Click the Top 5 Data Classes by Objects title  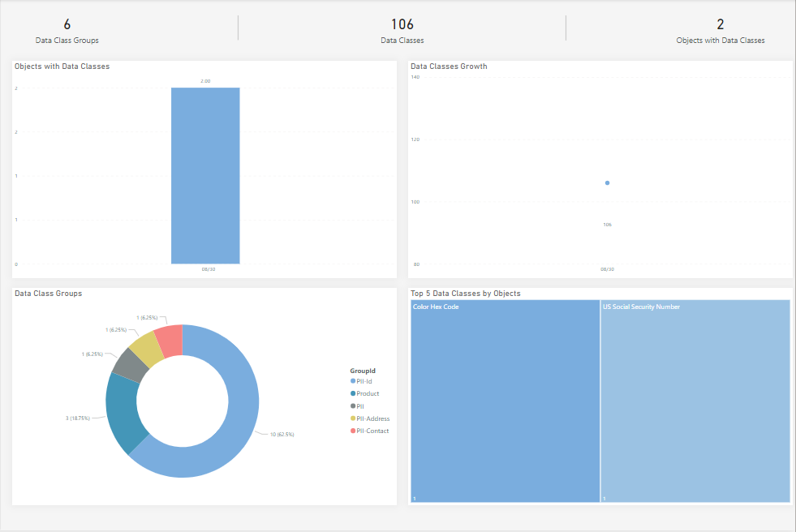[466, 294]
